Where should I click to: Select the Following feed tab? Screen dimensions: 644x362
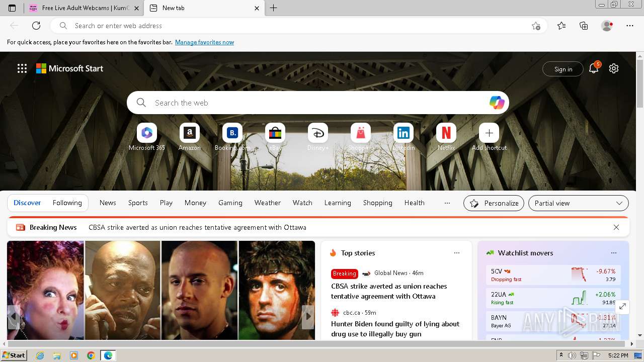click(67, 203)
